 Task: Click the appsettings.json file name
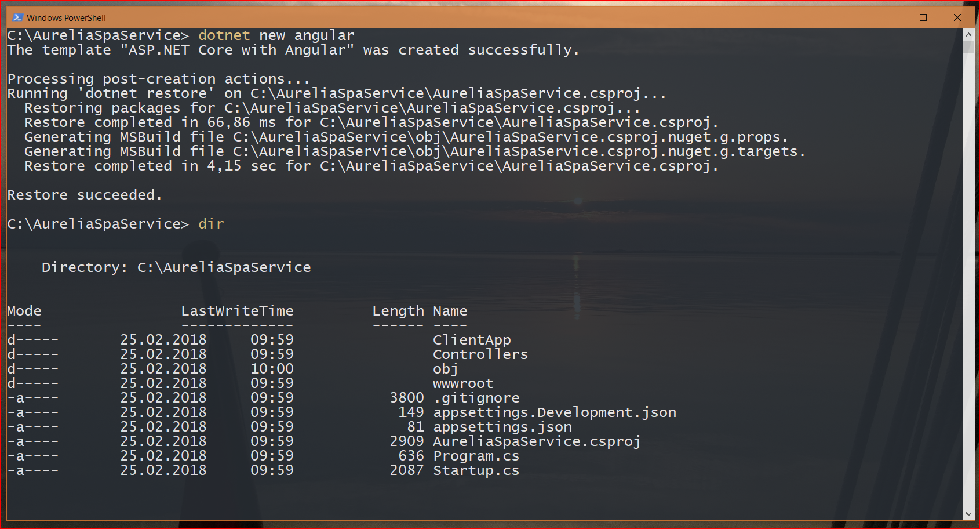pyautogui.click(x=502, y=427)
